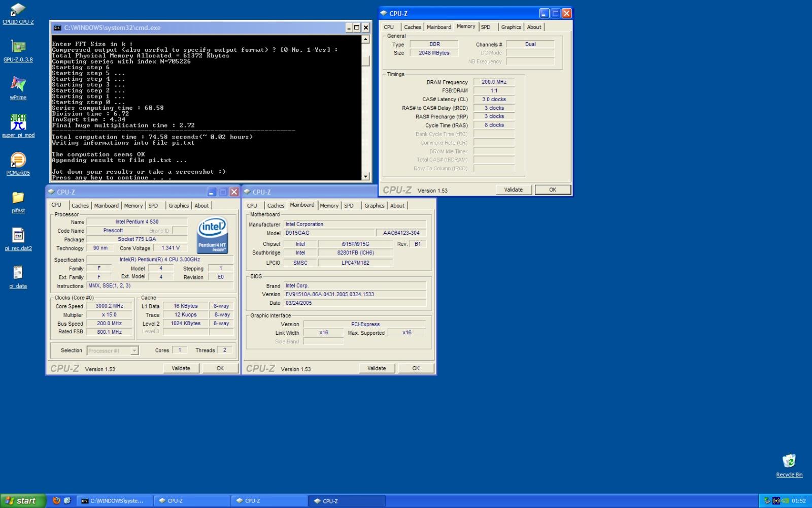Click OK in the Memory window

[553, 190]
